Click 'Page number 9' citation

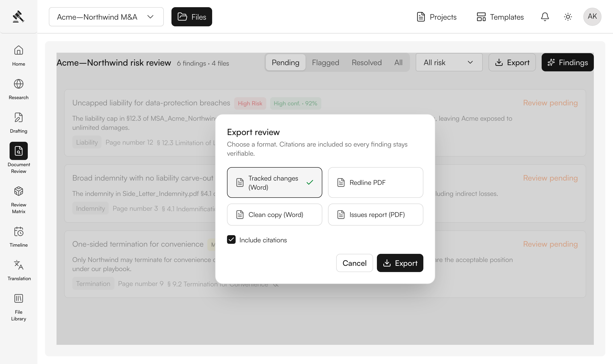[x=141, y=284]
